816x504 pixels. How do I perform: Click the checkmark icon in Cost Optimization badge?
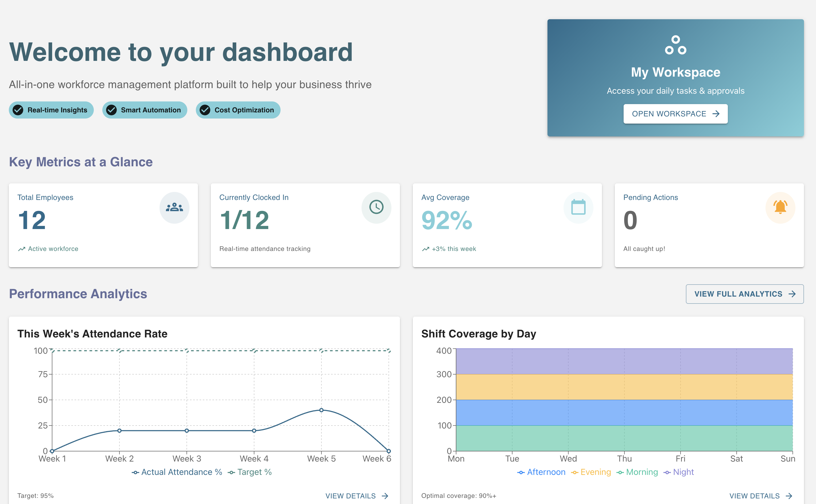point(205,110)
